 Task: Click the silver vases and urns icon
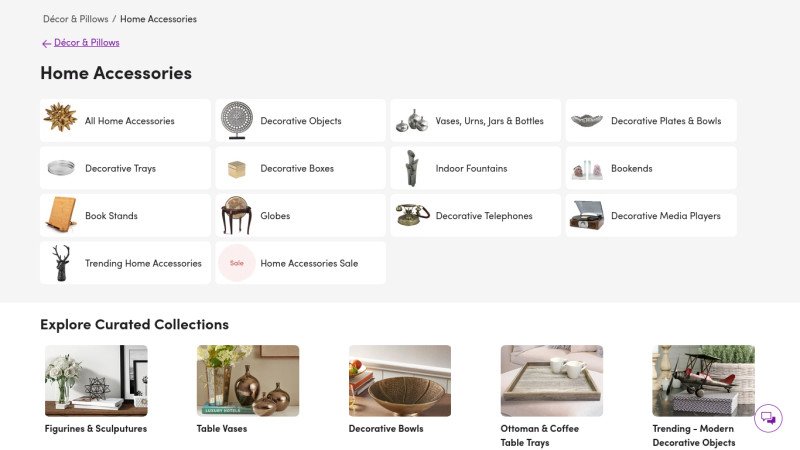pyautogui.click(x=411, y=121)
